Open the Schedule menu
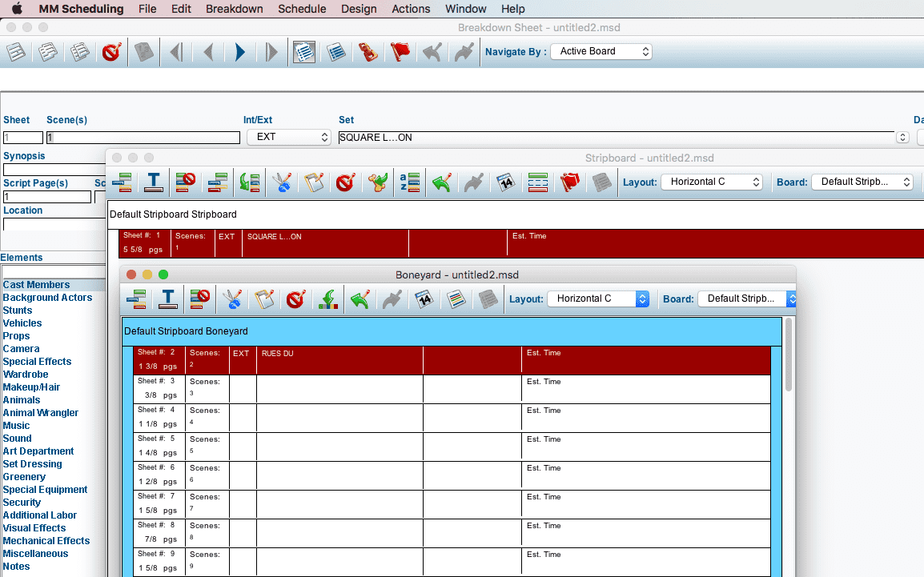The height and width of the screenshot is (577, 924). tap(302, 9)
